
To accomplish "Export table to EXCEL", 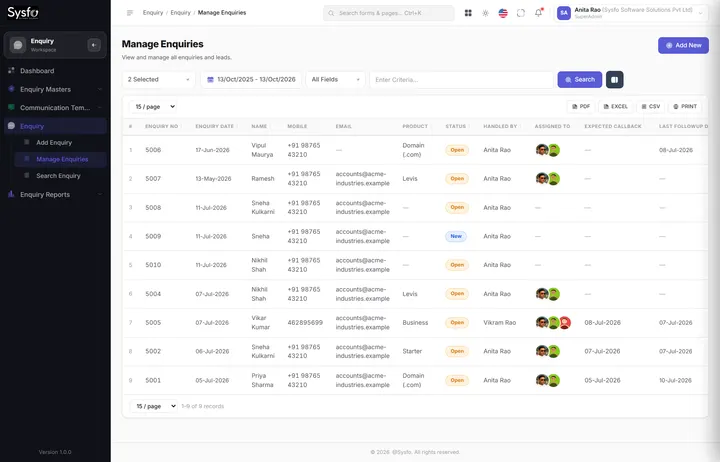I will (x=616, y=107).
